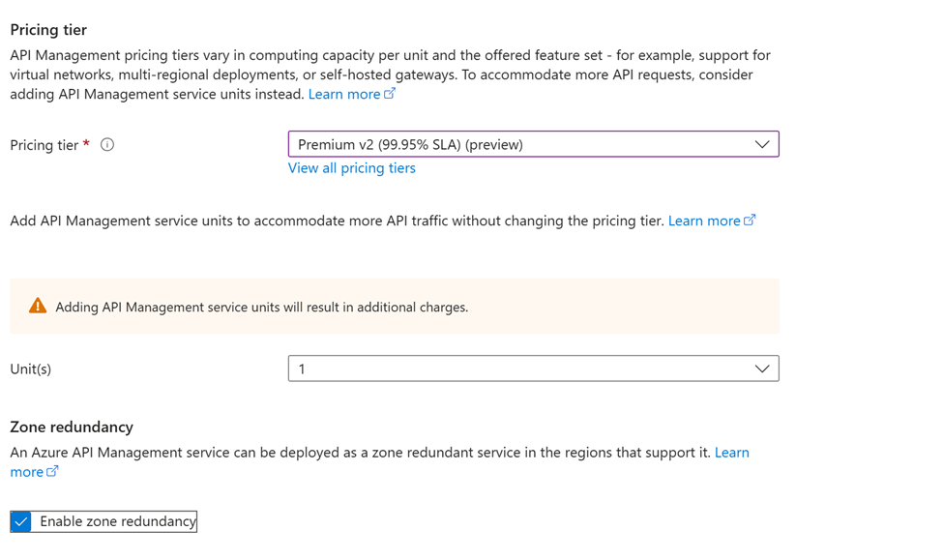Screen dimensions: 943x560
Task: Click external-link icon after service units Learn more
Action: pos(750,221)
